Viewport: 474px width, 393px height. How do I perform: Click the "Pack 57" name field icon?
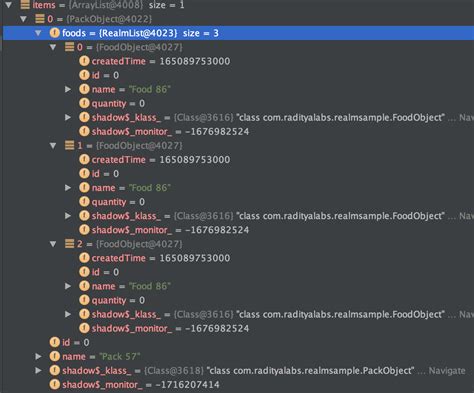click(55, 356)
